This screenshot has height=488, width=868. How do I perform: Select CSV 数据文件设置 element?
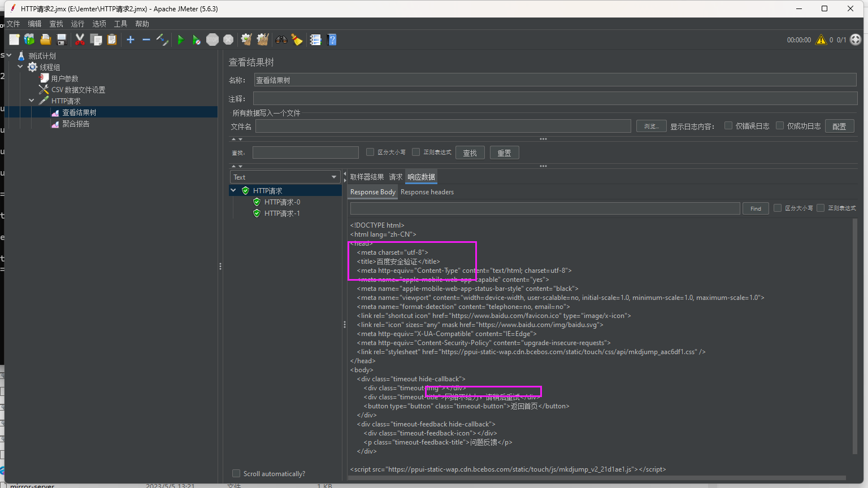[78, 90]
